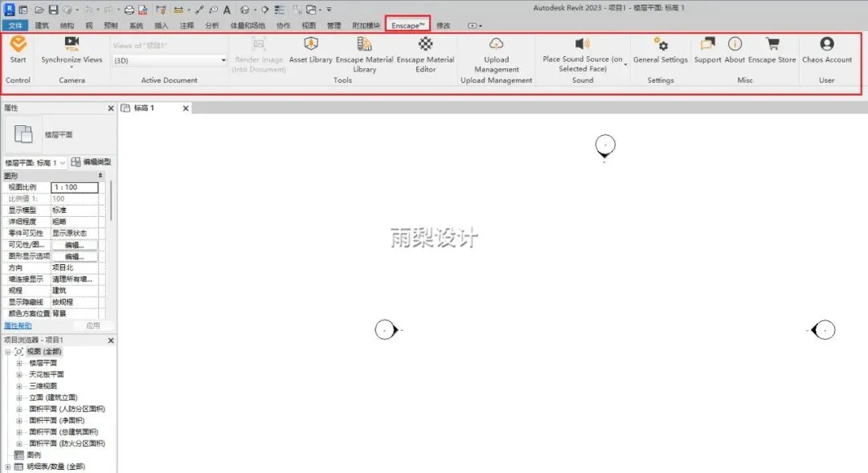Click the 显示模型 value 标准
The width and height of the screenshot is (868, 473).
(x=75, y=210)
